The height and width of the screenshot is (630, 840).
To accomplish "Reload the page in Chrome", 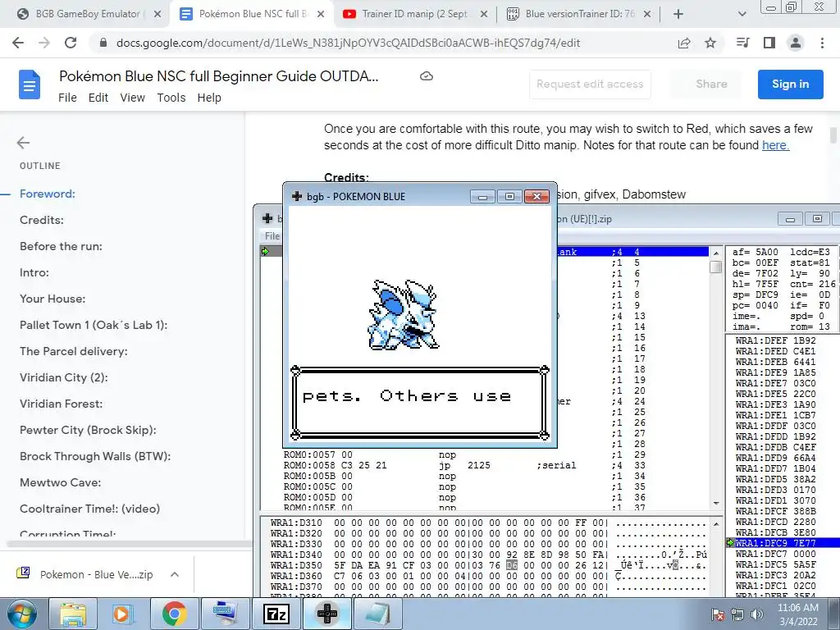I will point(71,43).
